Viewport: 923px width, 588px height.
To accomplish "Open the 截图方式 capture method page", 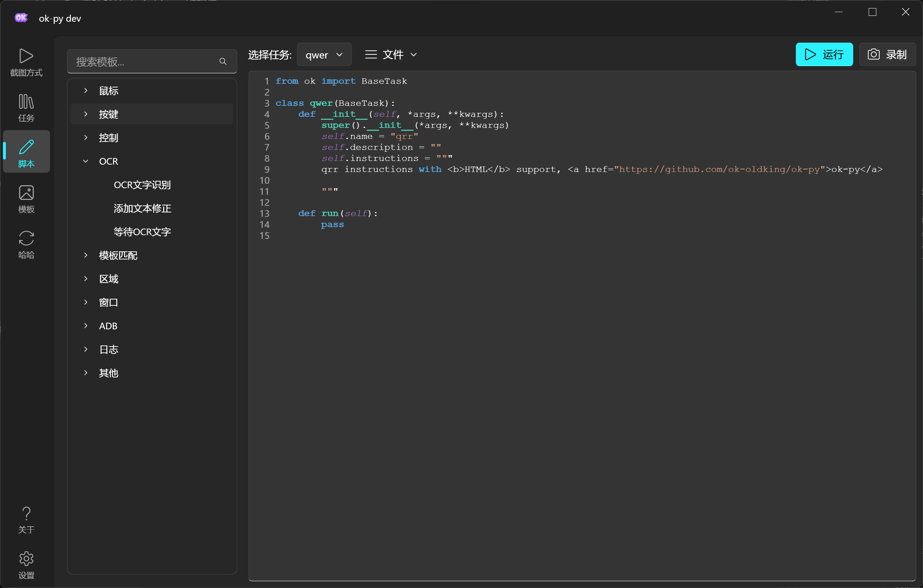I will click(26, 63).
